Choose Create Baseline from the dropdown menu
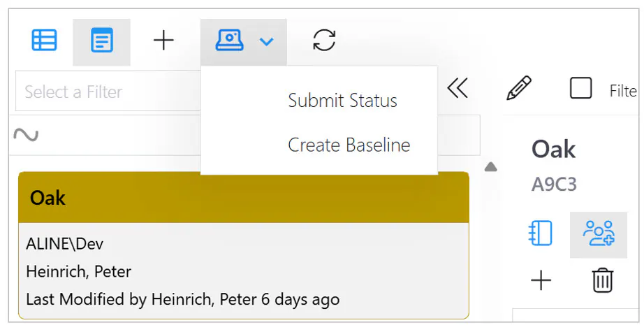Viewport: 644px width, 325px height. [x=349, y=145]
